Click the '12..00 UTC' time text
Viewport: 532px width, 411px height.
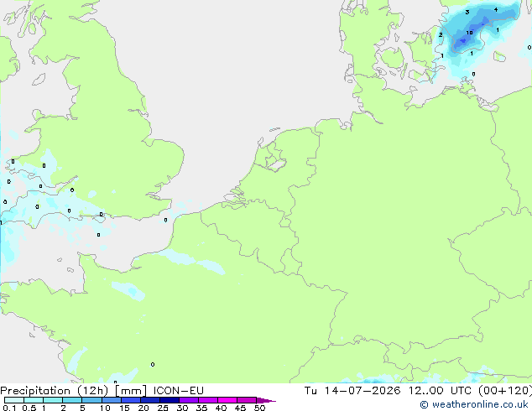[x=440, y=391]
